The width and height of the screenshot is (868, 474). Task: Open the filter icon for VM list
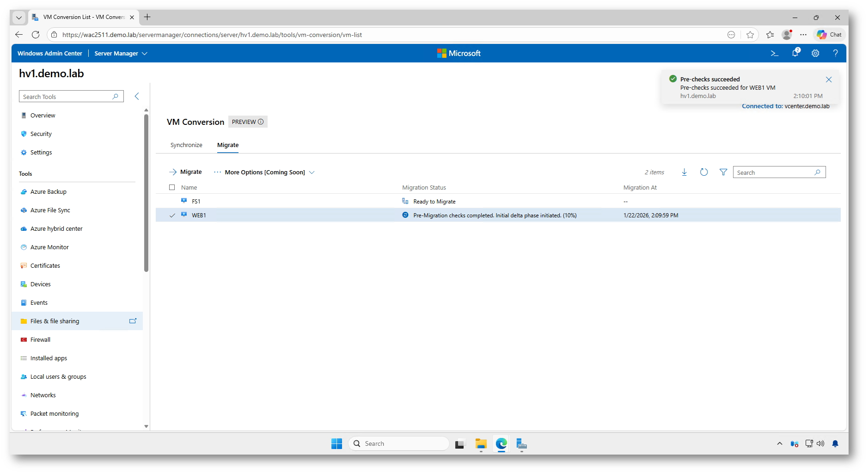(x=723, y=172)
